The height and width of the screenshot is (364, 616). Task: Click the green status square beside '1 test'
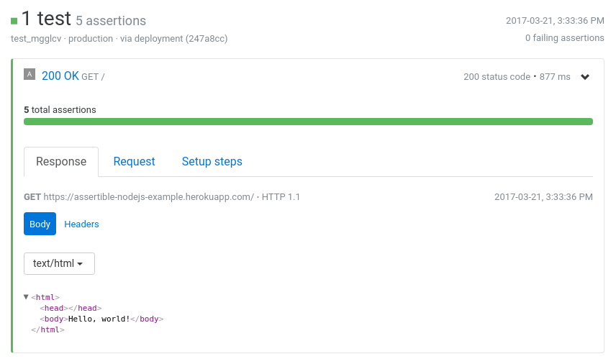click(x=14, y=21)
